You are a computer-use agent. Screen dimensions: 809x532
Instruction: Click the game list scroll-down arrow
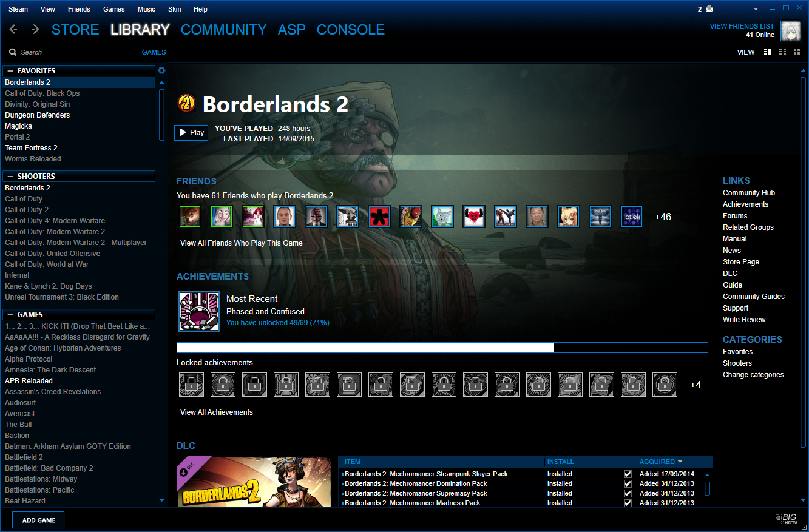click(161, 500)
